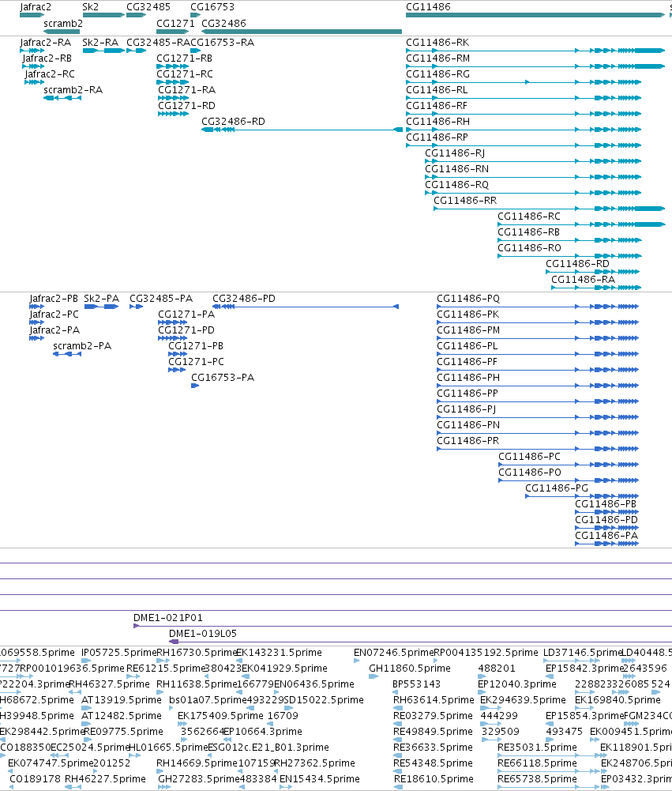Screen dimensions: 672x791
Task: Click the CG11486-PA protein label
Action: (606, 536)
